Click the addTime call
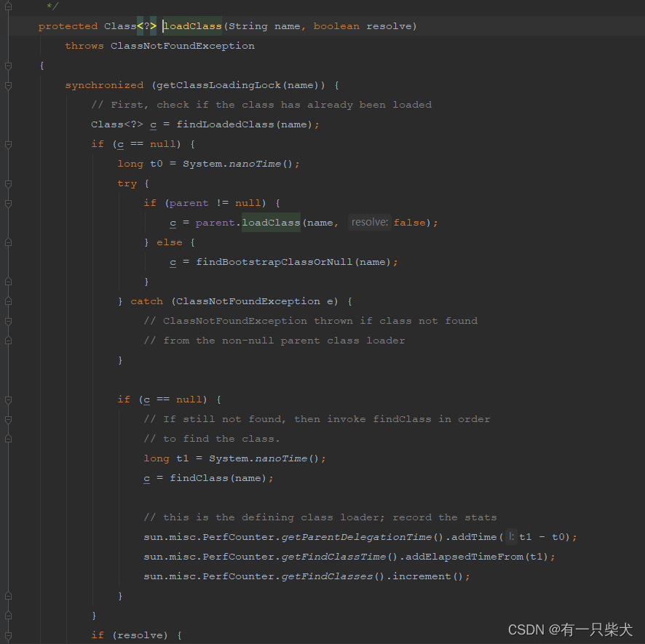645x644 pixels. click(475, 537)
